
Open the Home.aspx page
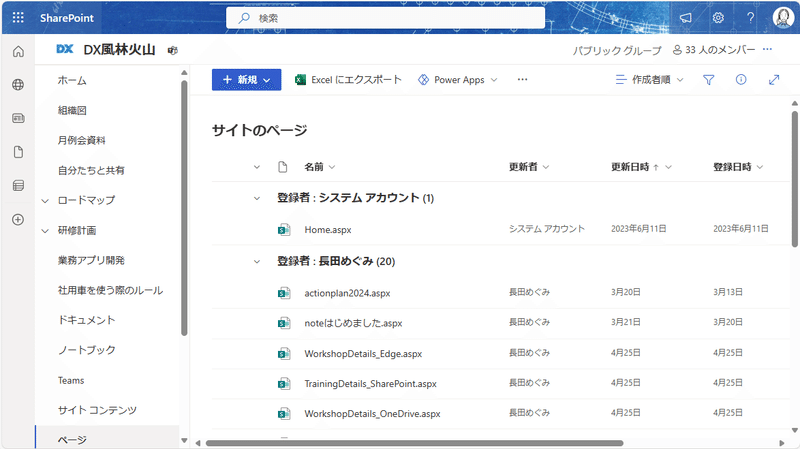(328, 230)
